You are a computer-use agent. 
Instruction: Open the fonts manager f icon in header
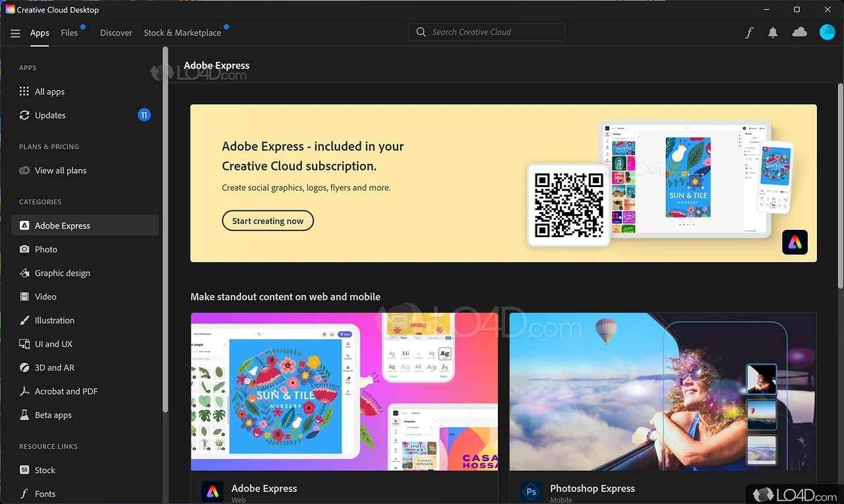point(749,32)
